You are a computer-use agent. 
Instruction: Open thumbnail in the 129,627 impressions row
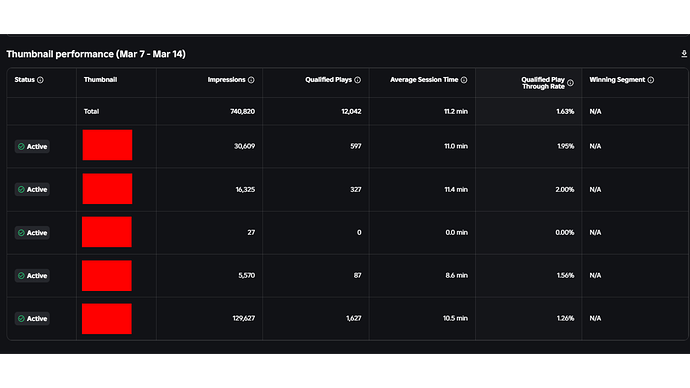(x=107, y=318)
